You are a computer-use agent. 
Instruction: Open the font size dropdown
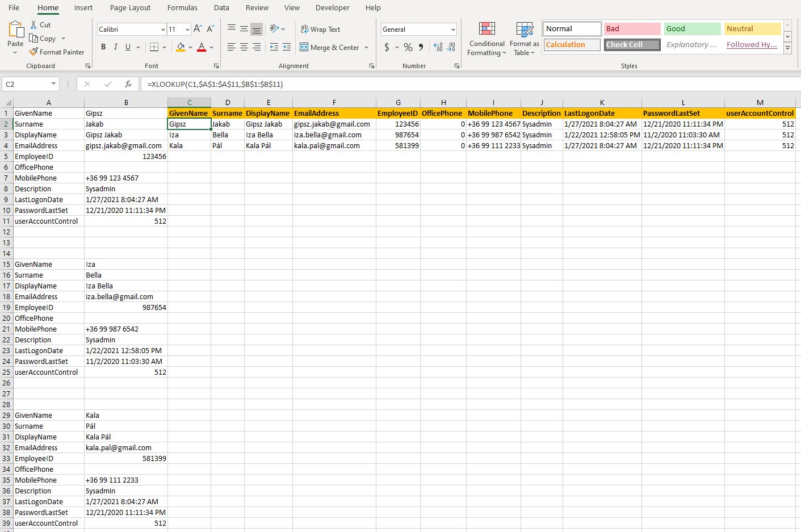pyautogui.click(x=187, y=29)
